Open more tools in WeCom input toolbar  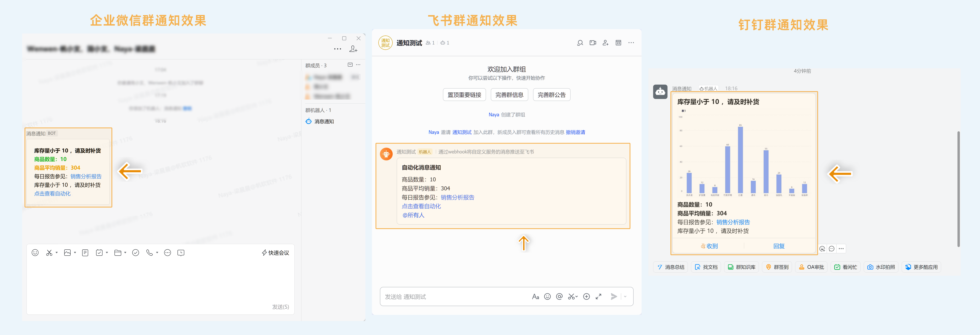pyautogui.click(x=167, y=253)
